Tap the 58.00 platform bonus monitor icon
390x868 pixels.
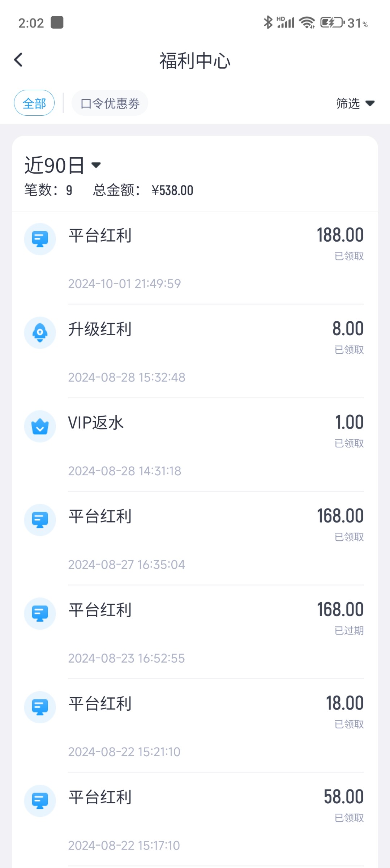(40, 801)
